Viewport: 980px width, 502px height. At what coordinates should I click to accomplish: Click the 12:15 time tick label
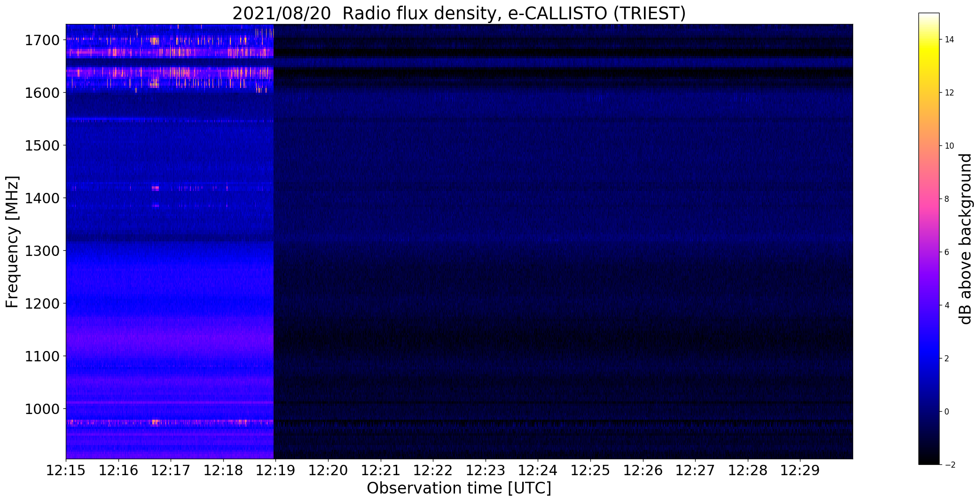[66, 470]
